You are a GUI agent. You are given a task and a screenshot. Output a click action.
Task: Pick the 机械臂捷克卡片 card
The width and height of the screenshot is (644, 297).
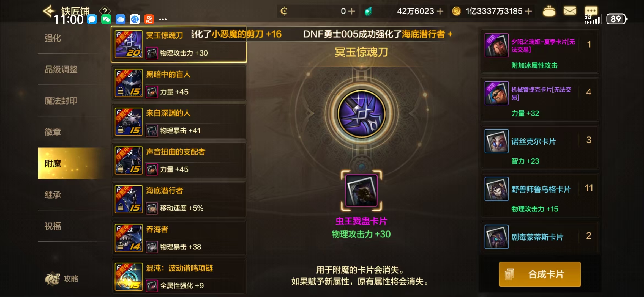[x=540, y=100]
